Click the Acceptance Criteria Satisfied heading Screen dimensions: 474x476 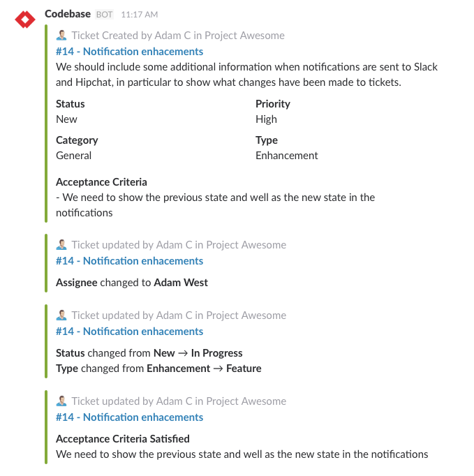[x=123, y=439]
